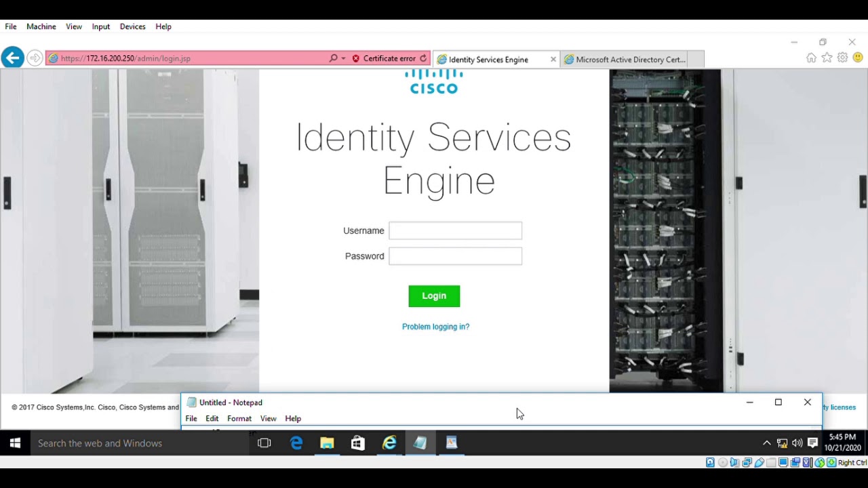Click the Cisco logo
Image resolution: width=868 pixels, height=488 pixels.
[434, 81]
